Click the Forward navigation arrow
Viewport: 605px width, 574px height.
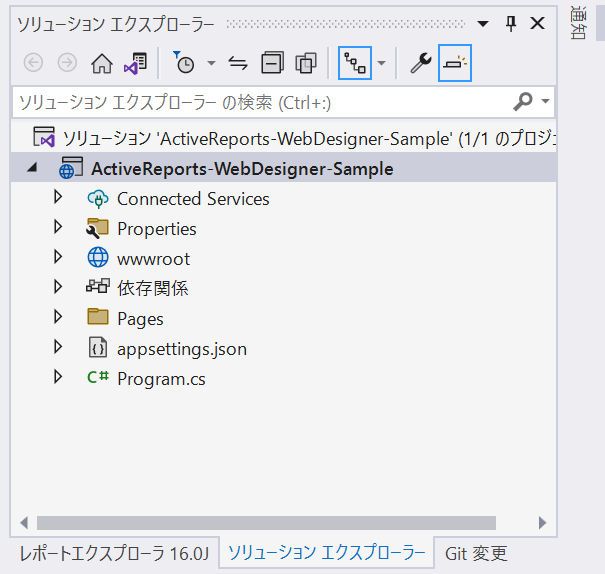point(67,63)
